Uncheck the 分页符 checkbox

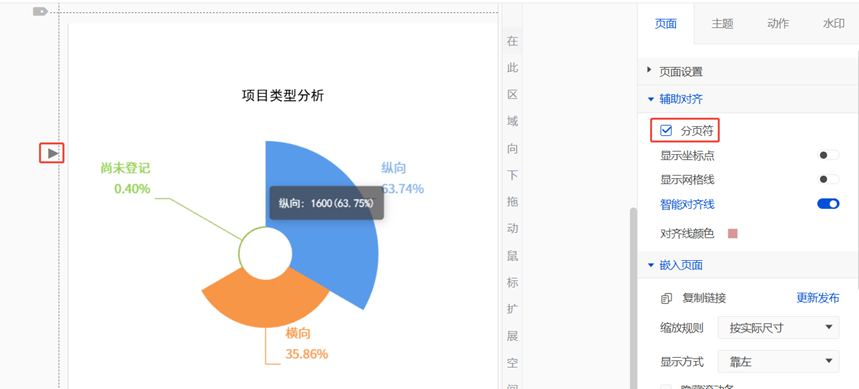point(666,130)
